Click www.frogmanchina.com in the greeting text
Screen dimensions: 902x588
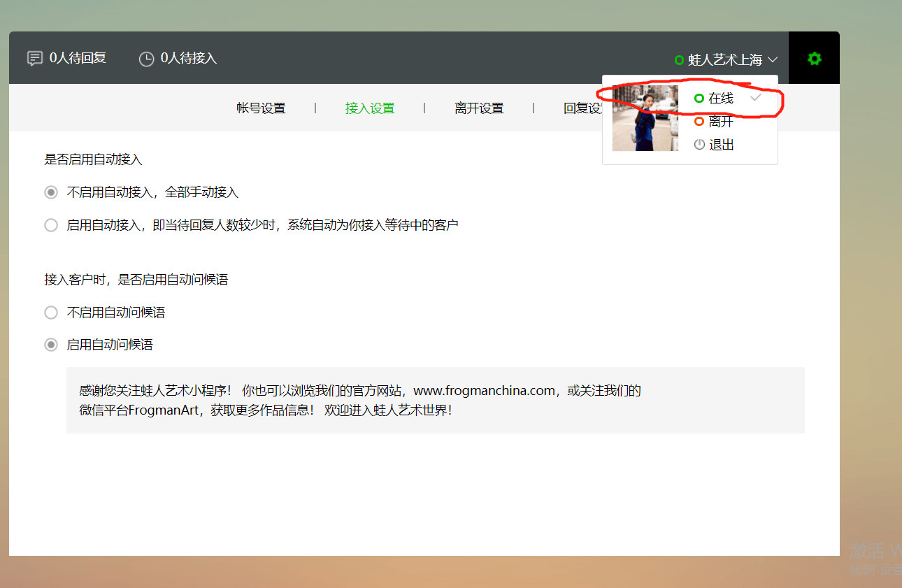pyautogui.click(x=485, y=391)
